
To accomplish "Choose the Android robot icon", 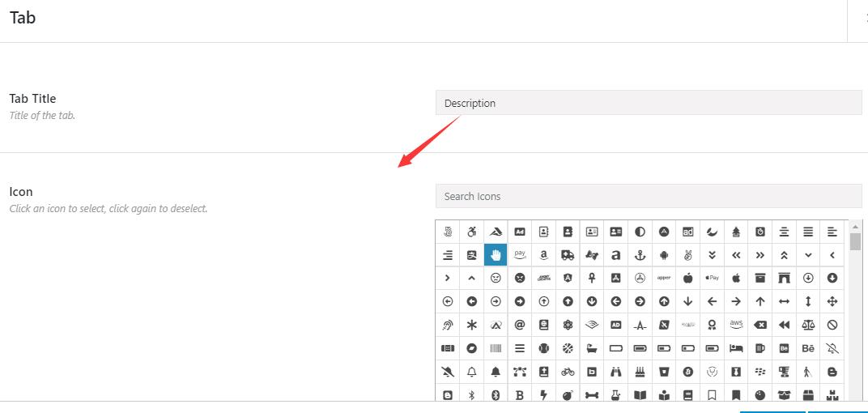I will coord(664,254).
